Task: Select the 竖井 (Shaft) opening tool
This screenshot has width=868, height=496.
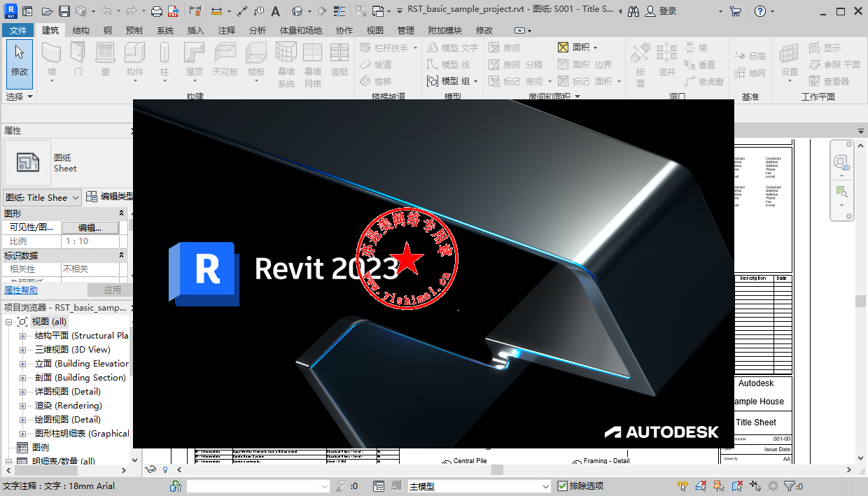Action: coord(666,59)
